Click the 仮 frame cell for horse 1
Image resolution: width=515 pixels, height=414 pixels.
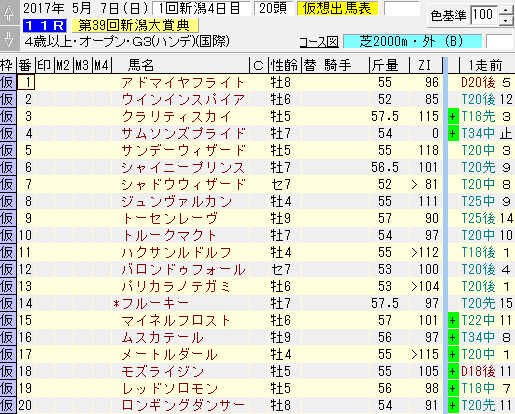tap(8, 82)
